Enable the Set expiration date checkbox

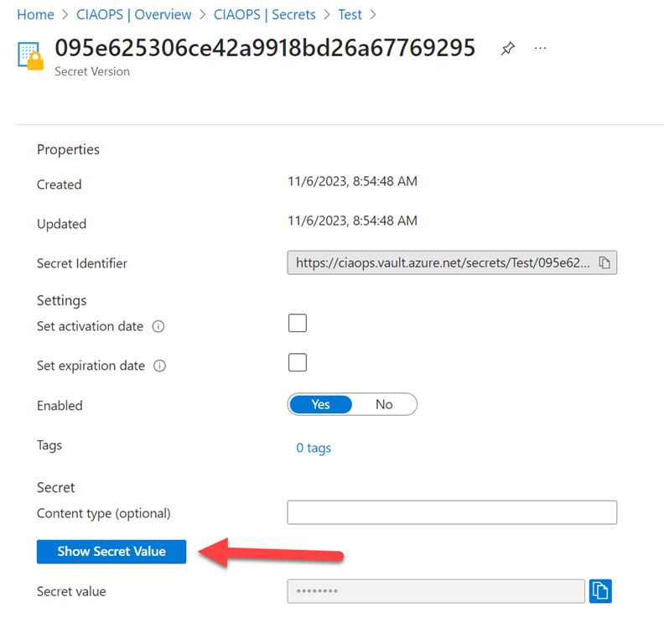[298, 362]
